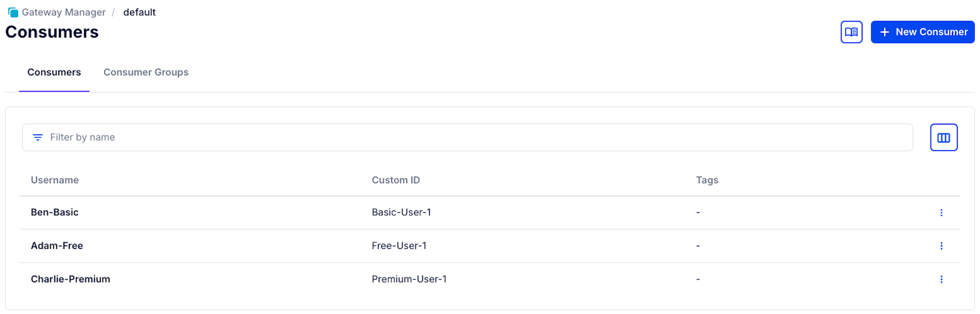
Task: Click the Username column header
Action: pos(55,180)
